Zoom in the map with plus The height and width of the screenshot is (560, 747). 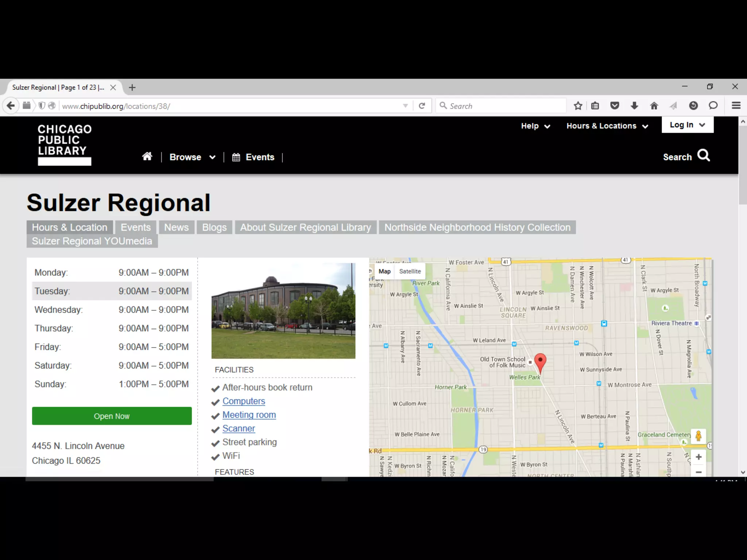click(698, 457)
